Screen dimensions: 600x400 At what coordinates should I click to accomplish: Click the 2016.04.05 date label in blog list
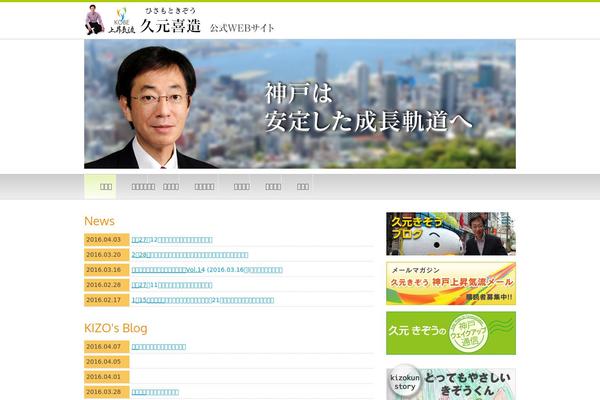pos(106,362)
